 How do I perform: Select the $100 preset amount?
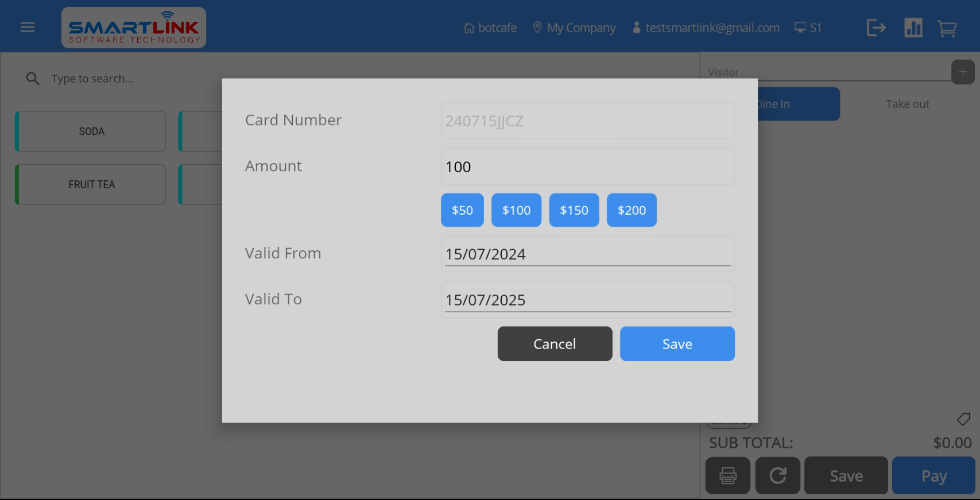[x=516, y=210]
